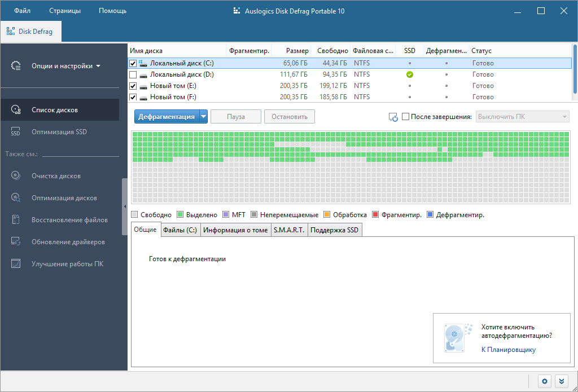Click the 111,67 ГБ size cell
The image size is (578, 392).
point(294,74)
